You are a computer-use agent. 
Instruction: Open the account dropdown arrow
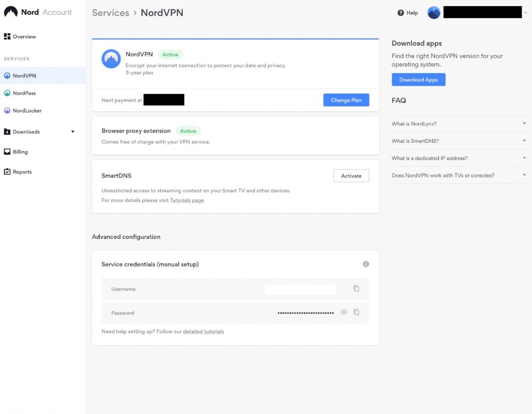[526, 13]
